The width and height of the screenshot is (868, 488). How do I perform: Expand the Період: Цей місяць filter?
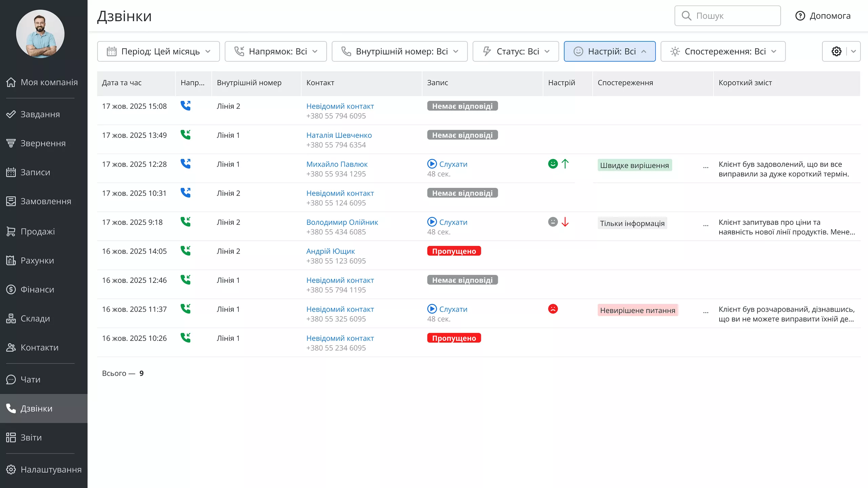pos(158,52)
